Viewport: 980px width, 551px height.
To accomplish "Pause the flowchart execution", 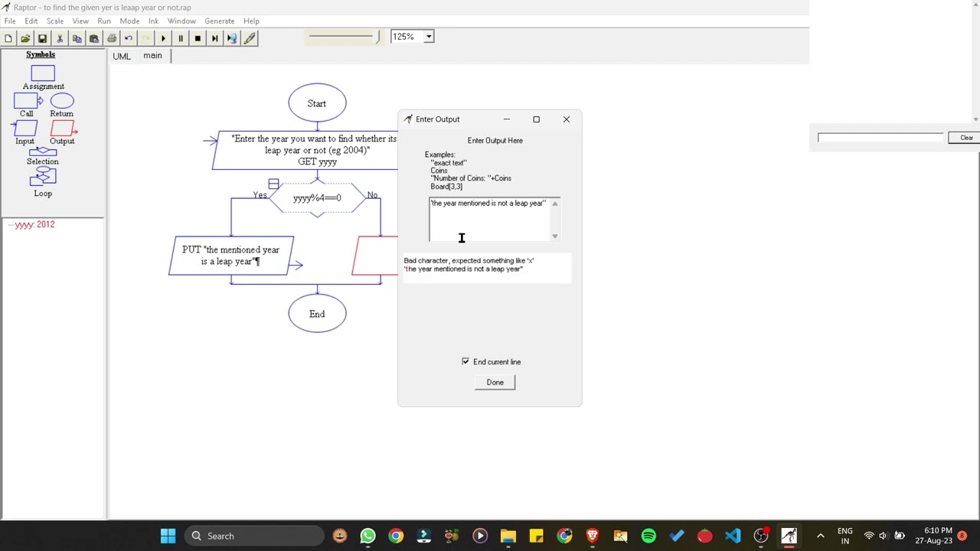I will (x=181, y=38).
